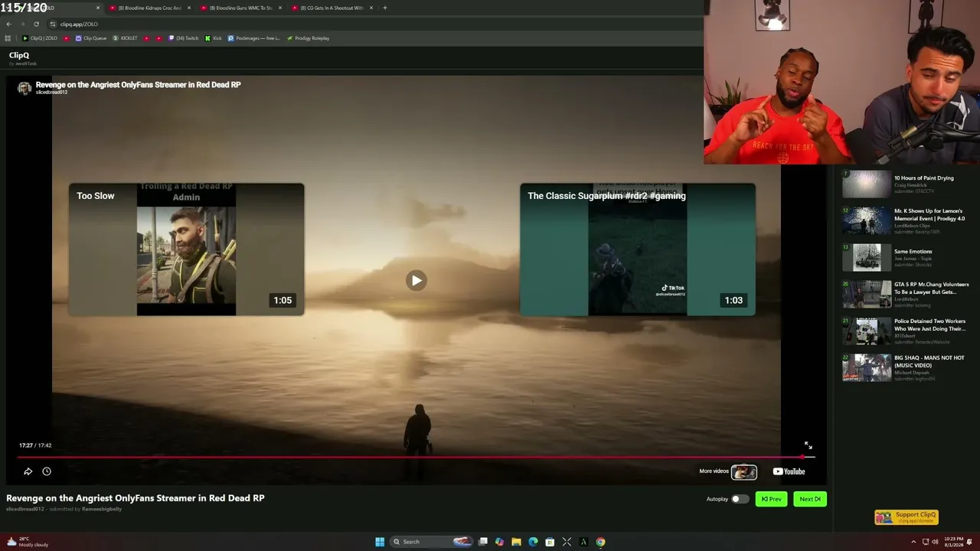This screenshot has height=551, width=980.
Task: Select BIG SHAQ - MANS NOT HOT clip
Action: [906, 367]
